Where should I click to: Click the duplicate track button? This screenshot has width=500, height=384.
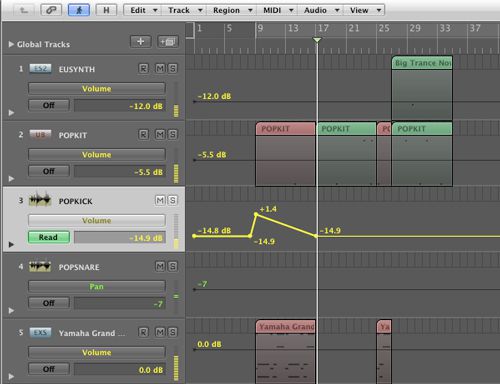[x=168, y=42]
